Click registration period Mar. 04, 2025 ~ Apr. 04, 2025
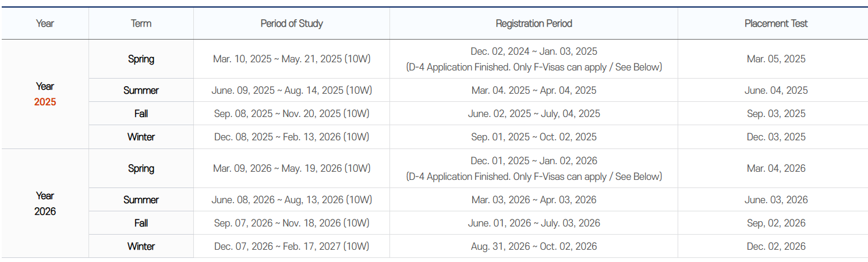The width and height of the screenshot is (868, 262). click(534, 90)
